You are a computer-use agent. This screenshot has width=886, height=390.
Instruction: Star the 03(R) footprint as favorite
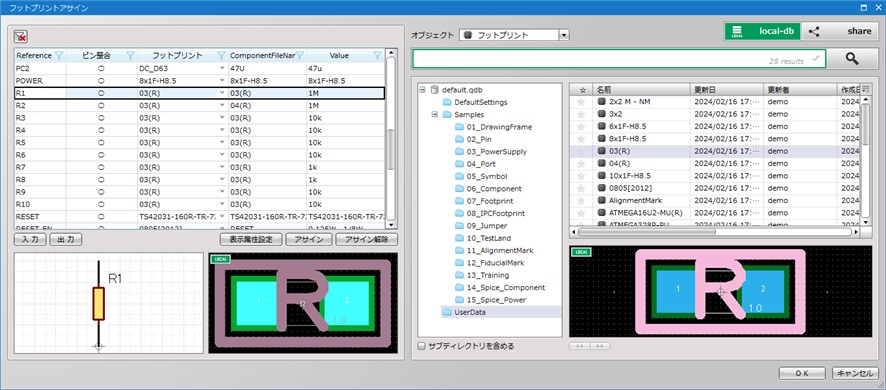click(580, 151)
